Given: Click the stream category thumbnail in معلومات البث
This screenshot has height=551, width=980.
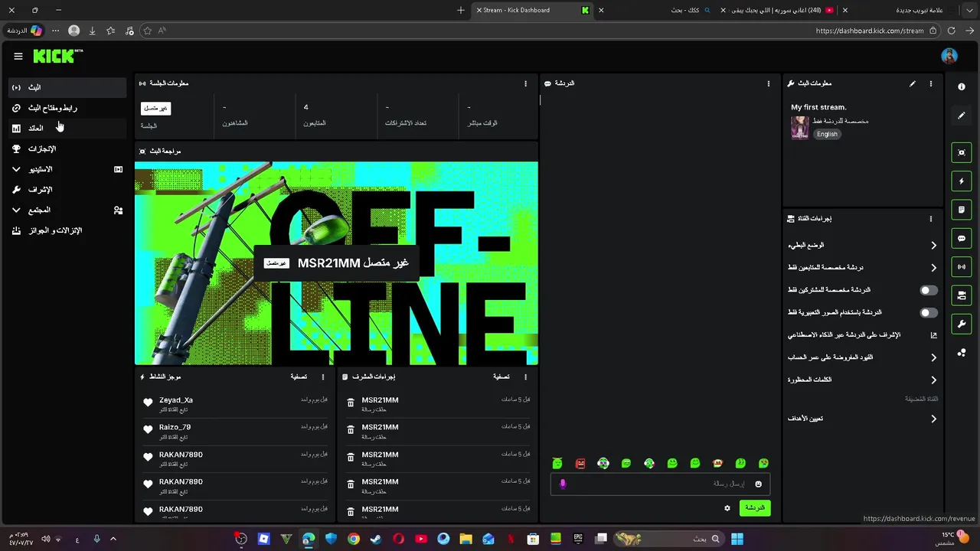Looking at the screenshot, I should click(x=800, y=127).
